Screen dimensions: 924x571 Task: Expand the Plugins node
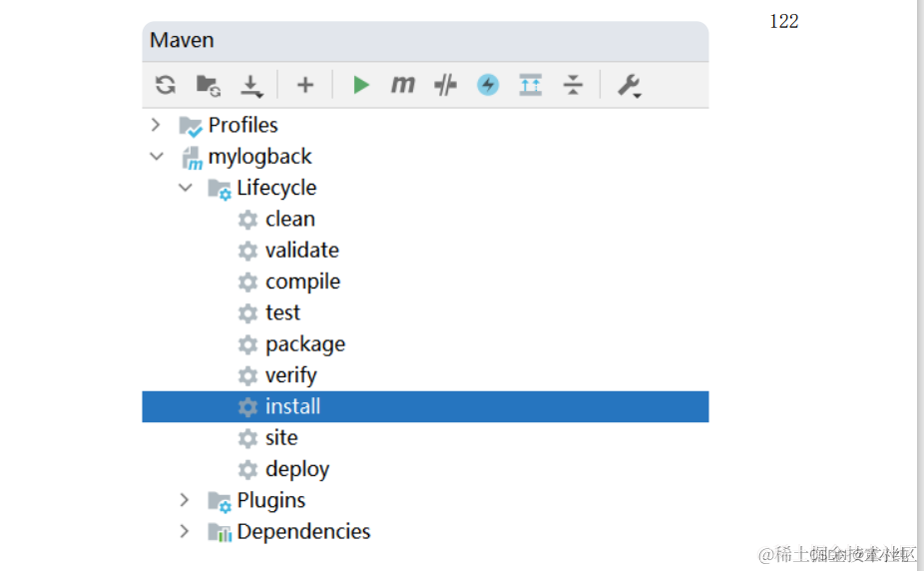click(x=185, y=500)
